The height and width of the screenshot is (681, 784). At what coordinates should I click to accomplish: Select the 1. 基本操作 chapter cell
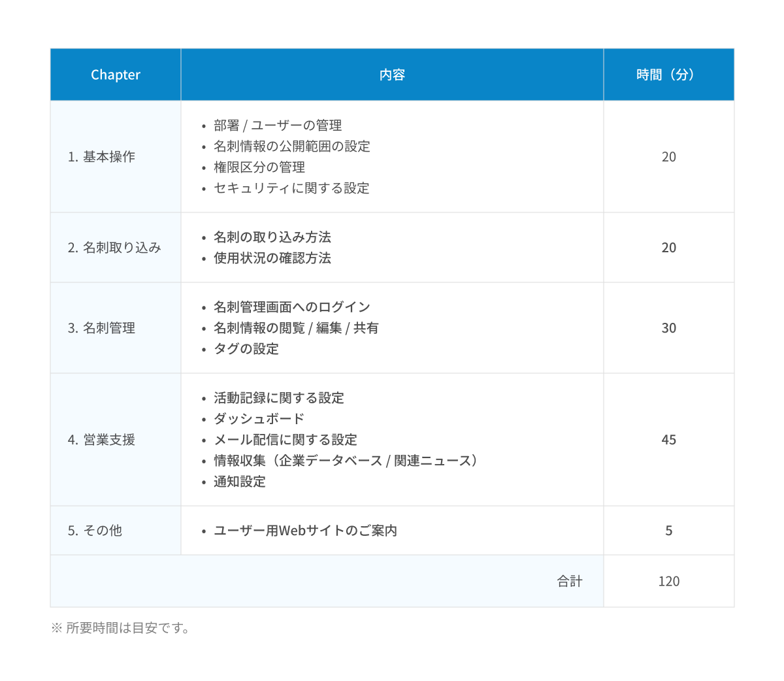102,157
